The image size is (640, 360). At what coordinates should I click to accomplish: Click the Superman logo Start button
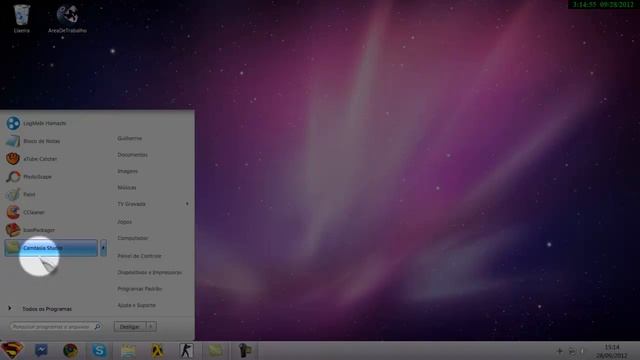12,350
